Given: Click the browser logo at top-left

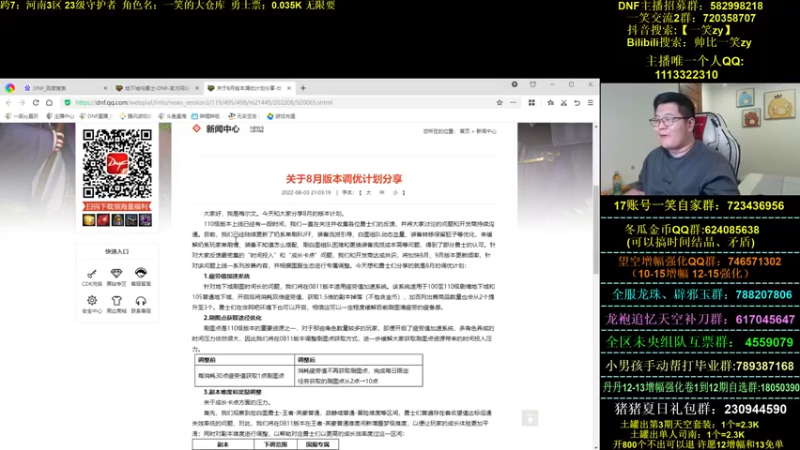Looking at the screenshot, I should click(10, 88).
